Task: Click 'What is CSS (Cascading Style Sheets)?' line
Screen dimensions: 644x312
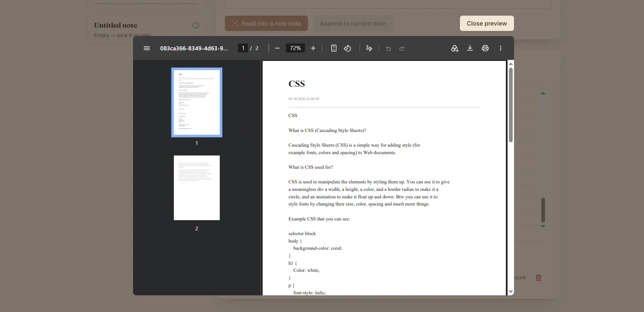Action: pos(327,130)
